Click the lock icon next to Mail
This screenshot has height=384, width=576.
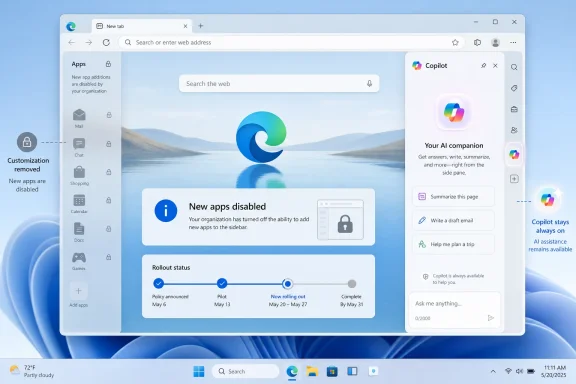[109, 115]
